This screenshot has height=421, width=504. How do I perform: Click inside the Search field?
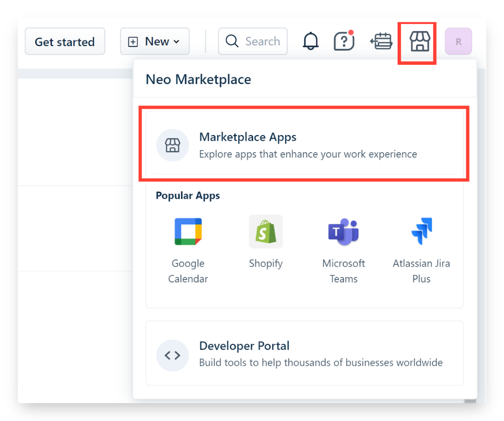(x=262, y=41)
